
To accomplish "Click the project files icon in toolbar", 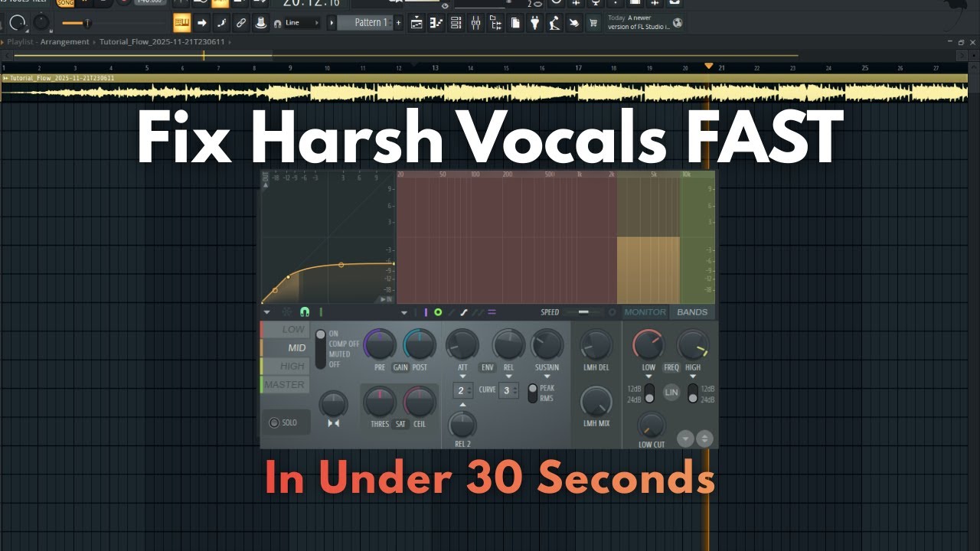I will [515, 23].
